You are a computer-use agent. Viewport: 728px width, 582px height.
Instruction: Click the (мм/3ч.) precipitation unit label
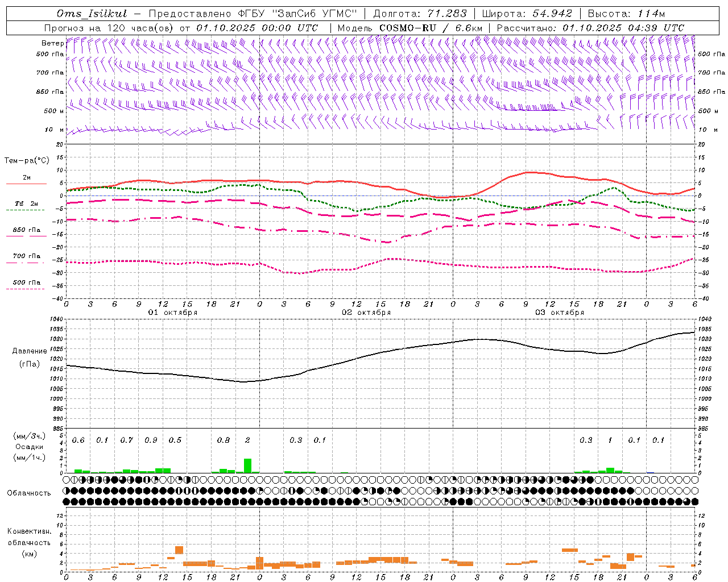click(x=30, y=436)
